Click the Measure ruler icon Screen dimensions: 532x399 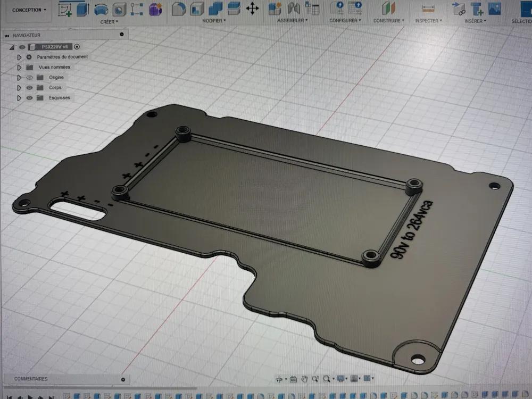(x=428, y=9)
